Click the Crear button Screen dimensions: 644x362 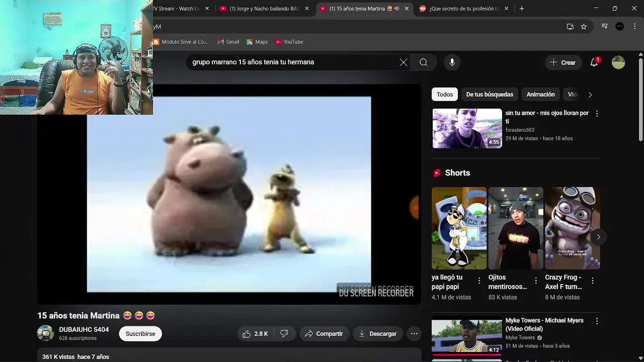click(563, 62)
